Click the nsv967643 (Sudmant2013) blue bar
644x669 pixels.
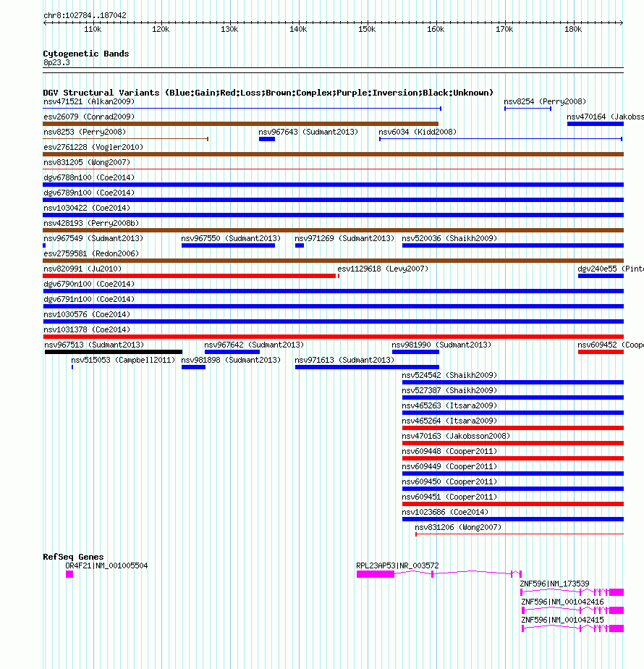tap(266, 139)
